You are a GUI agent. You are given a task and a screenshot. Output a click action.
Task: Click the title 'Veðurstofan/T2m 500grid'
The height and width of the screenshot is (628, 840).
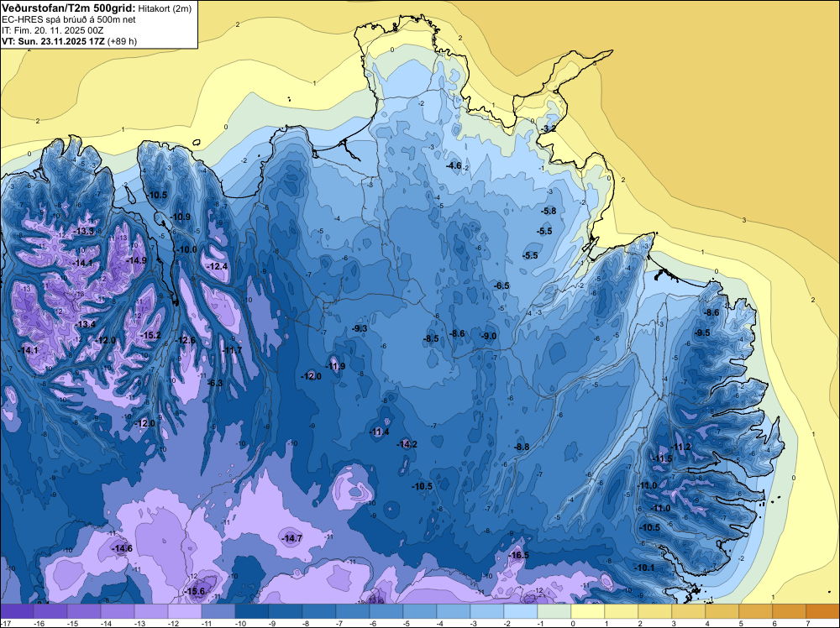[67, 8]
